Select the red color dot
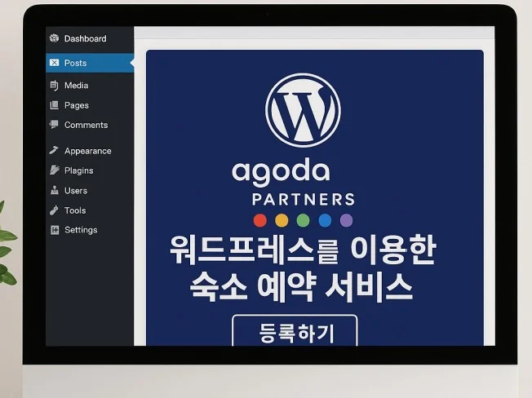Screen dimensions: 532x398 (x=260, y=220)
